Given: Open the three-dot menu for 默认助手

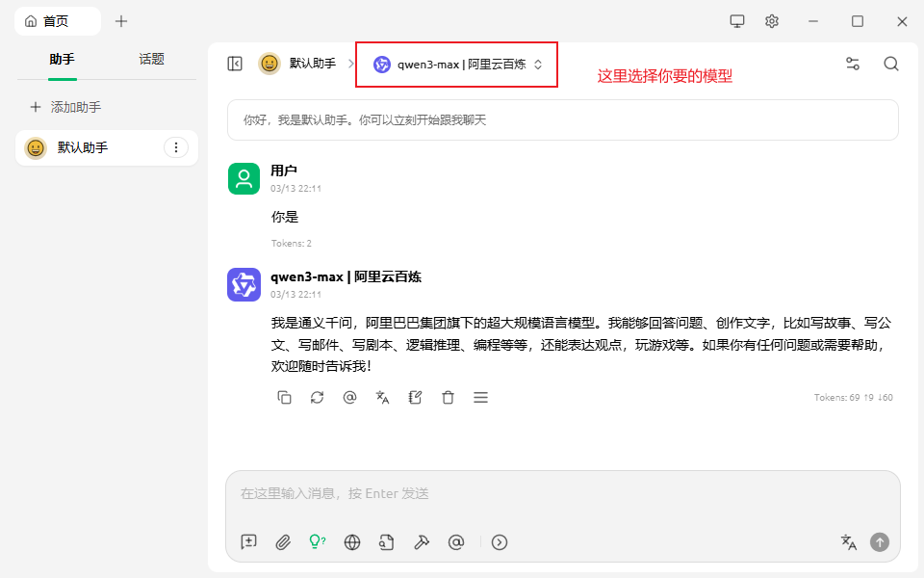Looking at the screenshot, I should (175, 147).
